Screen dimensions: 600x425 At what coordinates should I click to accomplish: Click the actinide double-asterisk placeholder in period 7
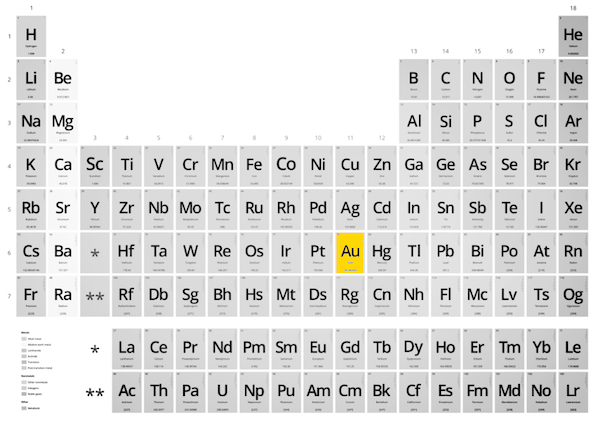coord(95,298)
